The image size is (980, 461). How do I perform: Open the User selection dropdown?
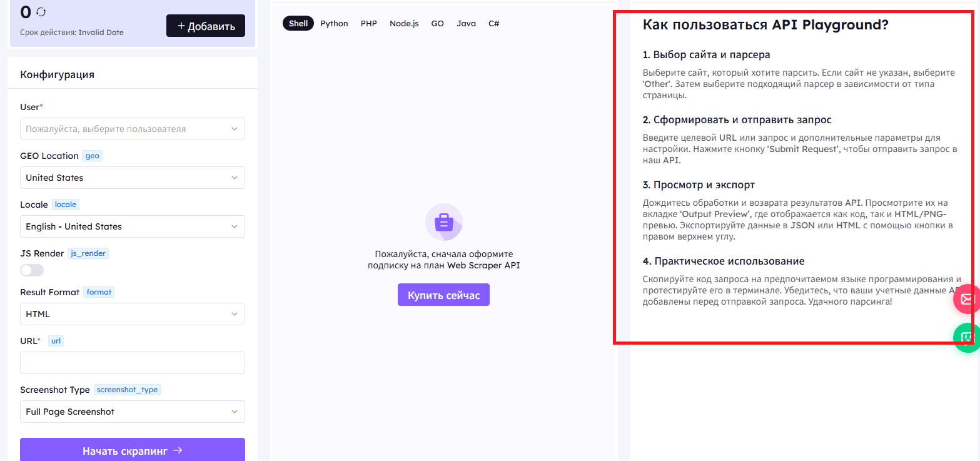click(133, 129)
